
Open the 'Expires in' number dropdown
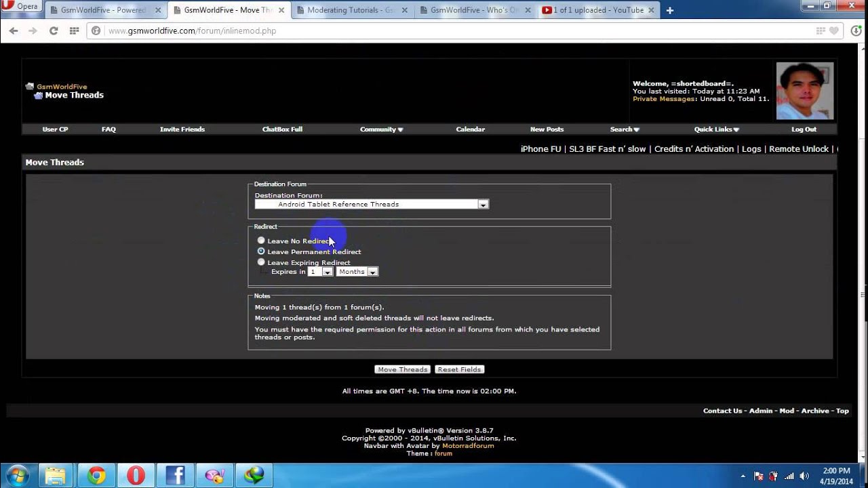pos(320,272)
